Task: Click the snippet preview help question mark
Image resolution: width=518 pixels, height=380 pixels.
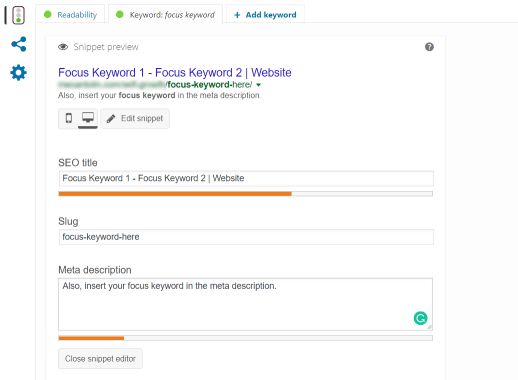Action: (x=429, y=47)
